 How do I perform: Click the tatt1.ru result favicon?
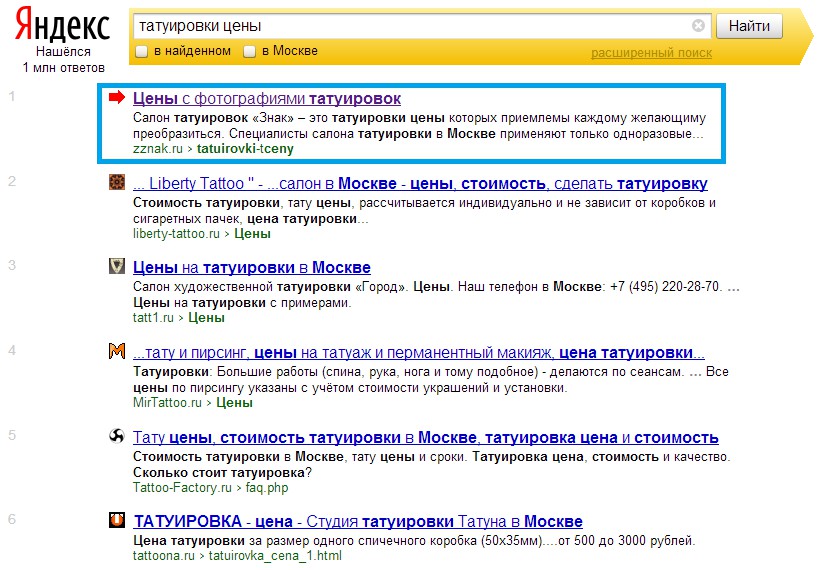click(117, 266)
